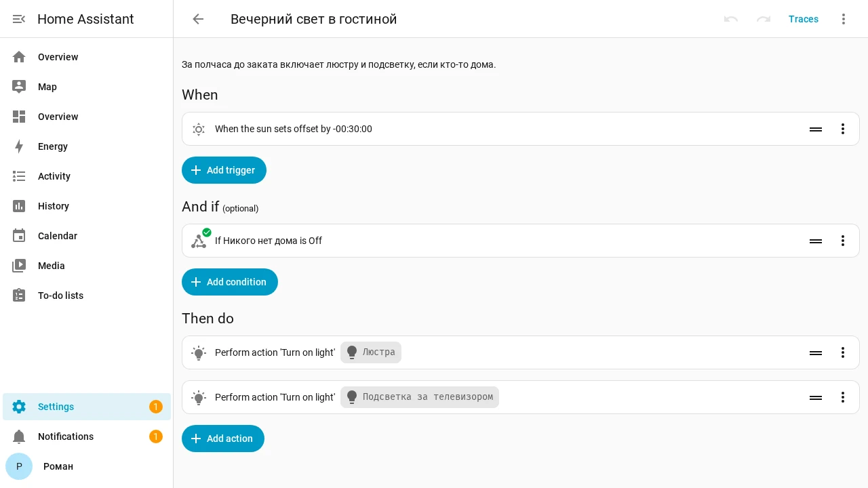The image size is (868, 488).
Task: Go back using the arrow icon
Action: [198, 19]
